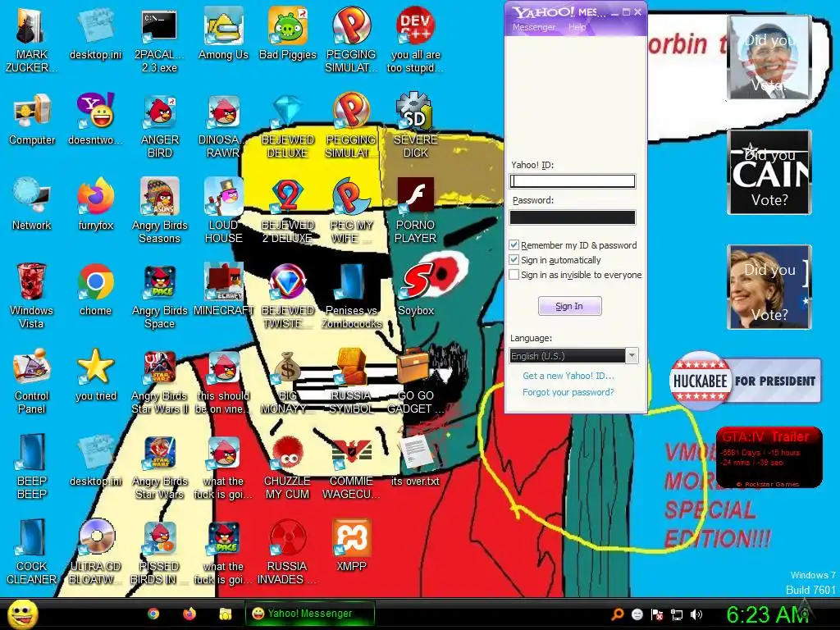Select the GO GO GADGET briefcase icon
The height and width of the screenshot is (630, 840).
(x=416, y=381)
